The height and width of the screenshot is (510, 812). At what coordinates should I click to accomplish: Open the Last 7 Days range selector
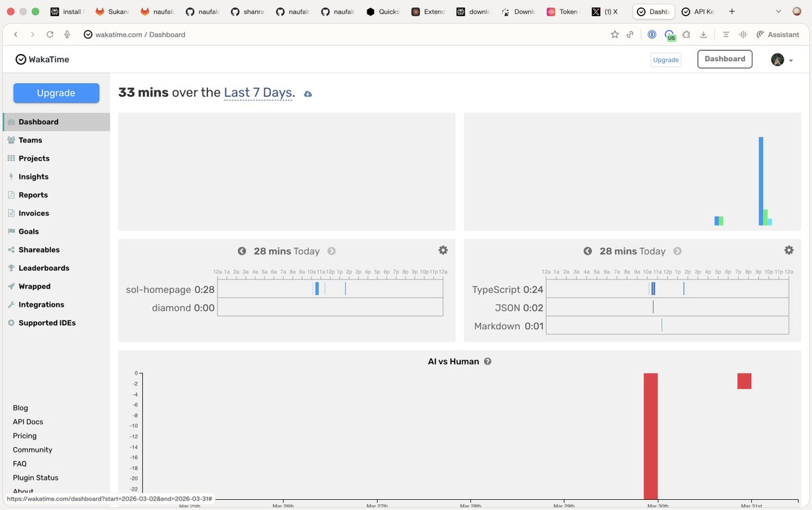click(x=258, y=93)
